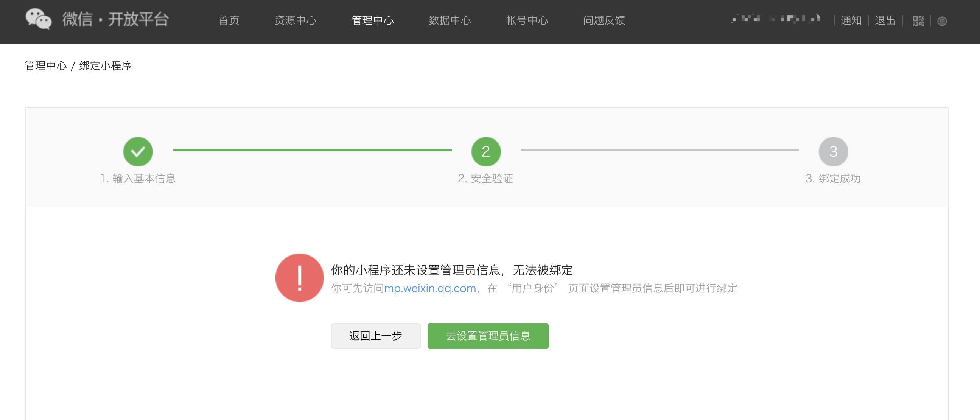The width and height of the screenshot is (980, 420).
Task: Click the 通知 link in header
Action: (x=851, y=20)
